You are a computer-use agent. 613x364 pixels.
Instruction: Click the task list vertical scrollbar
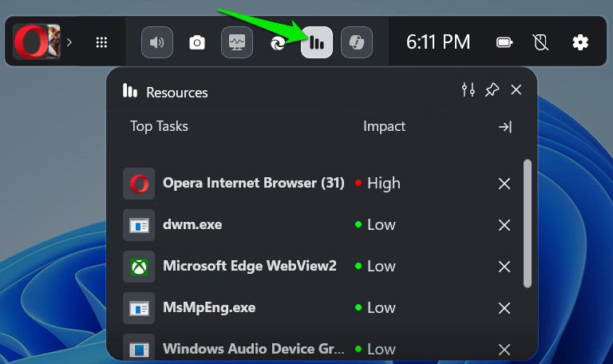tap(528, 224)
